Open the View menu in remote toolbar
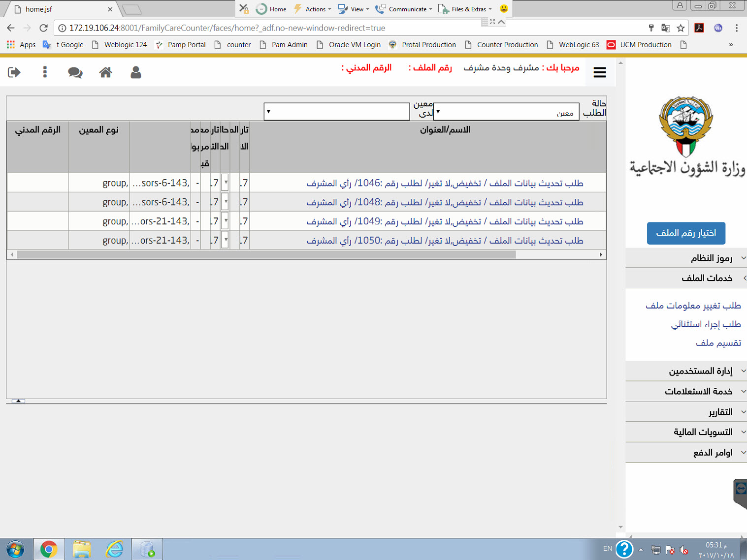The image size is (747, 560). (x=354, y=9)
